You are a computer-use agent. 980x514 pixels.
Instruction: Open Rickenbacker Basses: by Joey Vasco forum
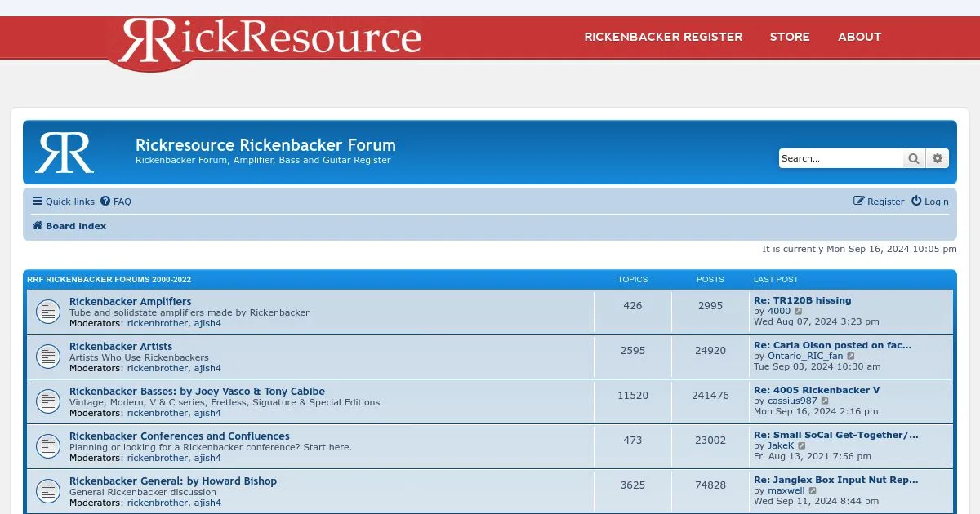coord(197,392)
